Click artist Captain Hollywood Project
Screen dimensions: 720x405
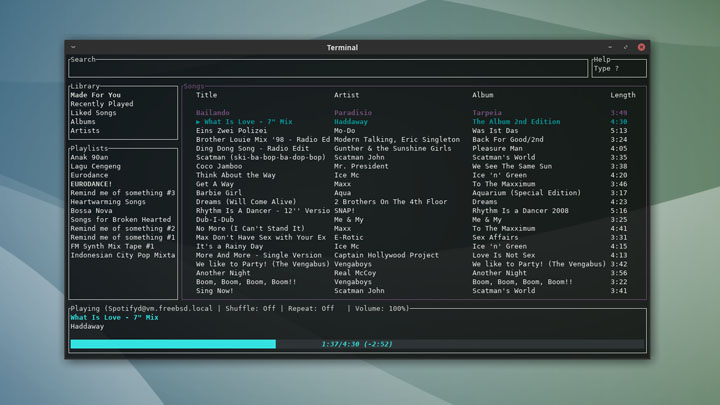[x=386, y=255]
